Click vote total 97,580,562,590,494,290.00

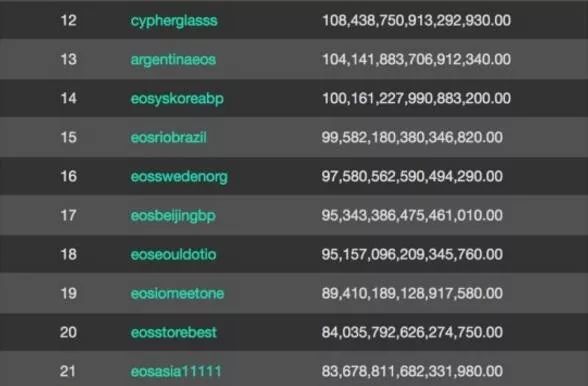pos(412,176)
